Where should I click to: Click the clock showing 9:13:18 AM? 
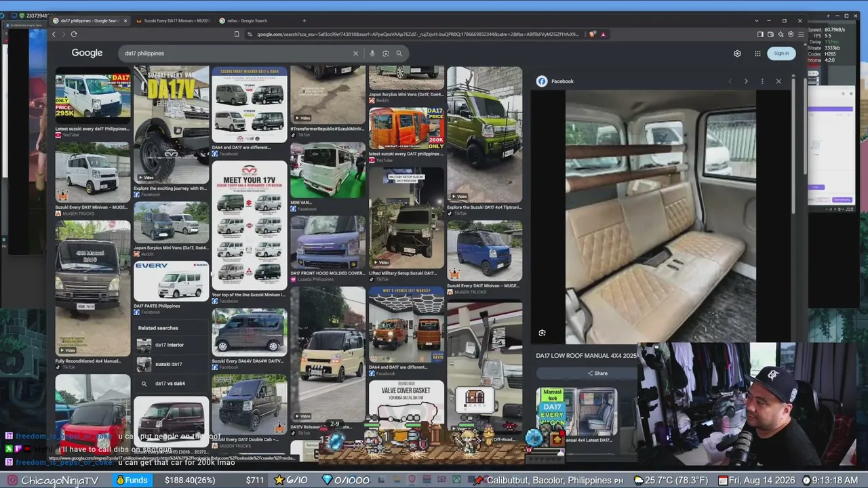point(834,481)
